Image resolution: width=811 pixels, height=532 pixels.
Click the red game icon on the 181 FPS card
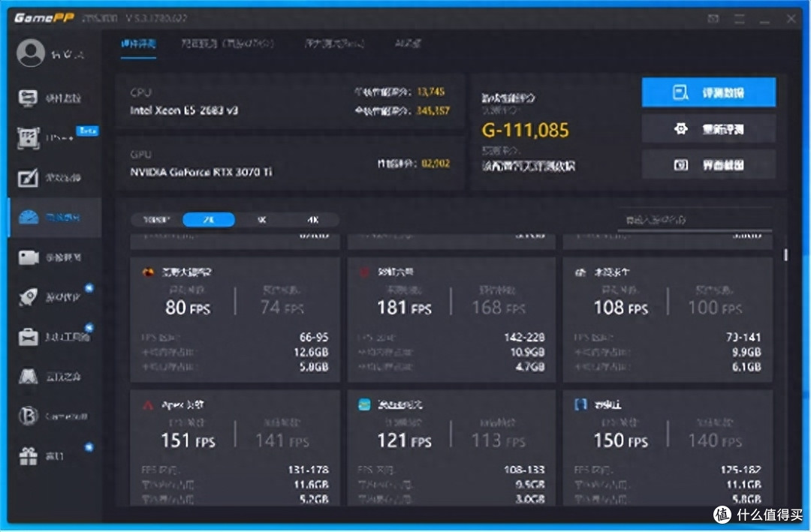365,272
